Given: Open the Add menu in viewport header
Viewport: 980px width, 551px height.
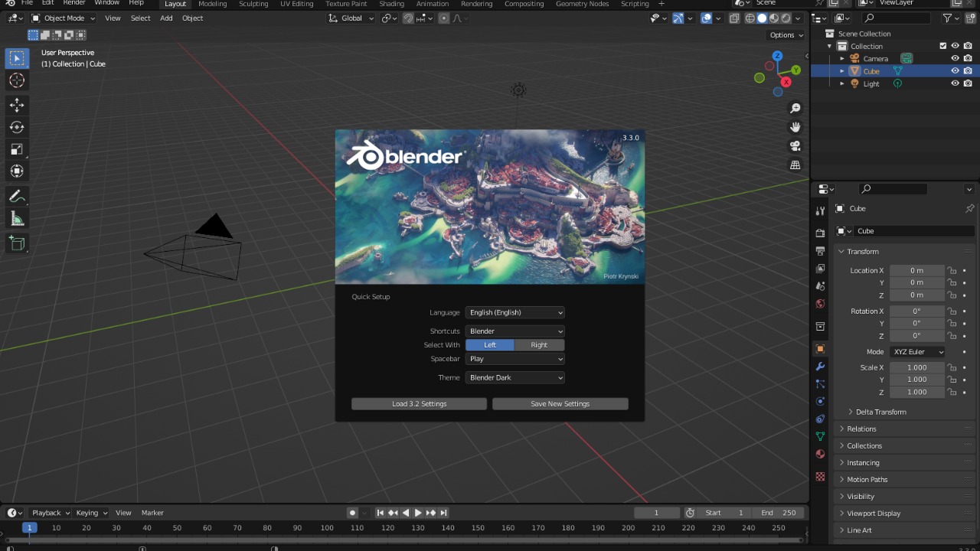Looking at the screenshot, I should click(x=166, y=18).
